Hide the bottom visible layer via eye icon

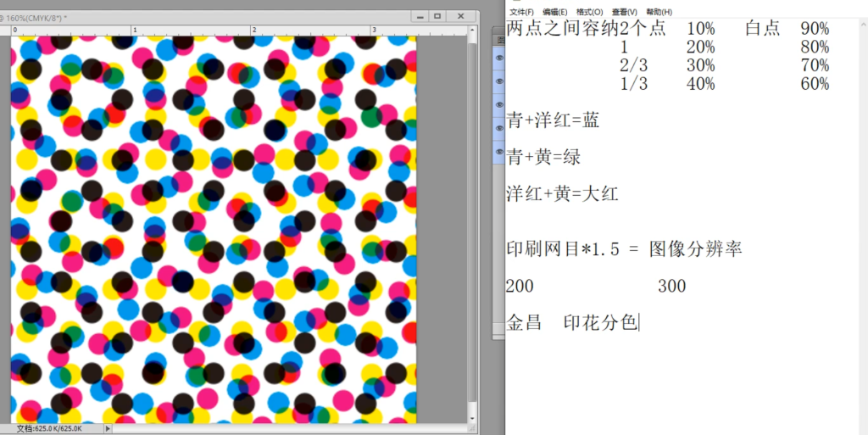point(499,153)
